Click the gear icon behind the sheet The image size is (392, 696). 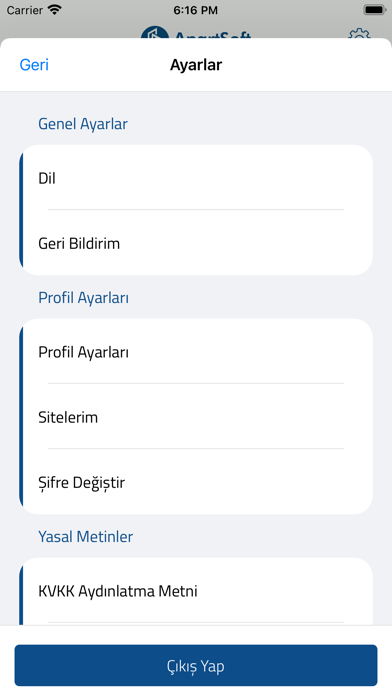coord(359,34)
